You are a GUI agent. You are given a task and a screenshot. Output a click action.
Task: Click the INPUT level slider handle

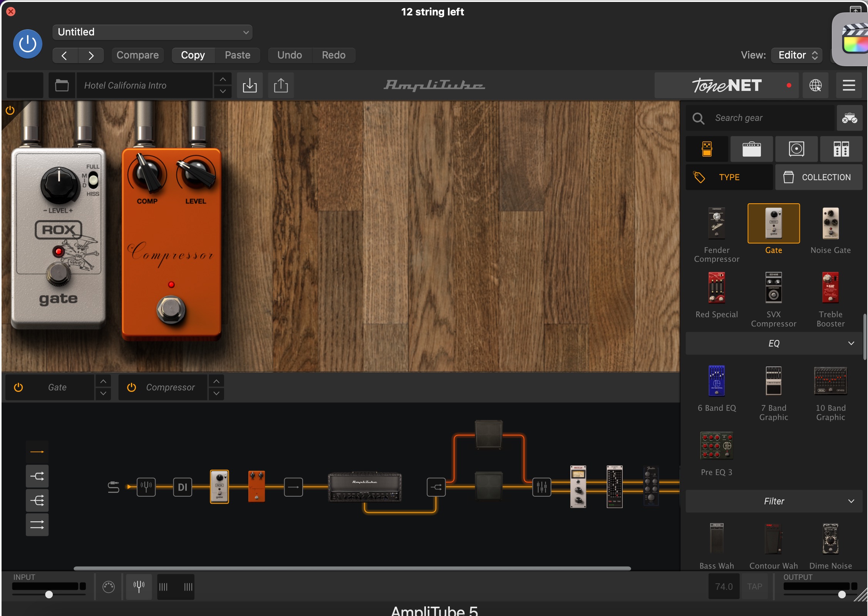coord(49,594)
